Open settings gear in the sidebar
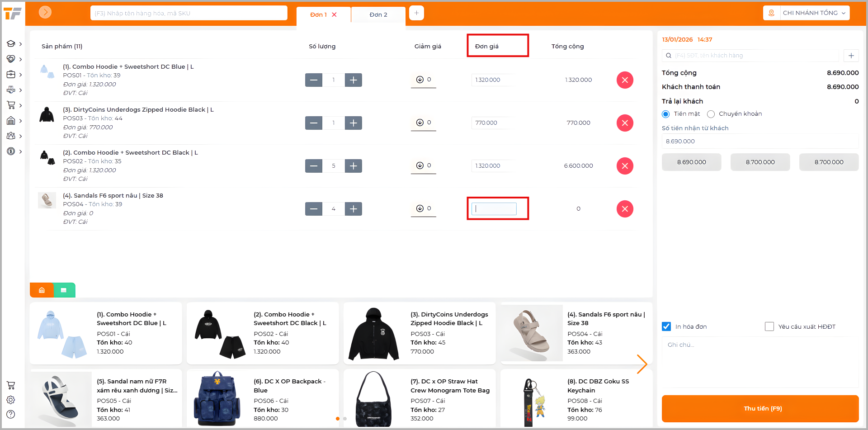Image resolution: width=868 pixels, height=430 pixels. point(11,400)
